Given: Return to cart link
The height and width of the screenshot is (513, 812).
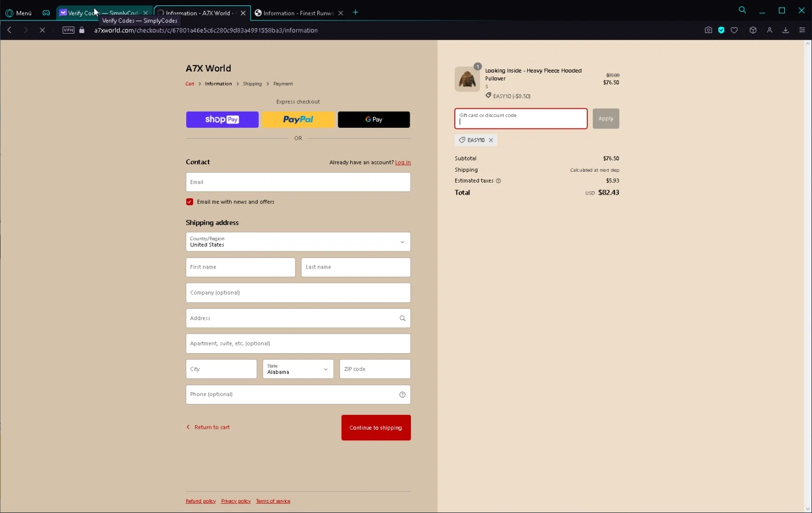Looking at the screenshot, I should (x=208, y=427).
